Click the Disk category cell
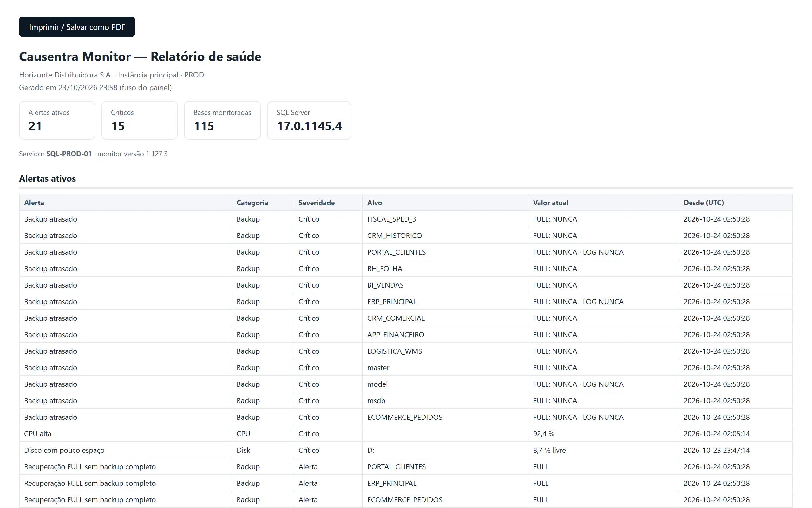The height and width of the screenshot is (508, 812). pos(263,450)
